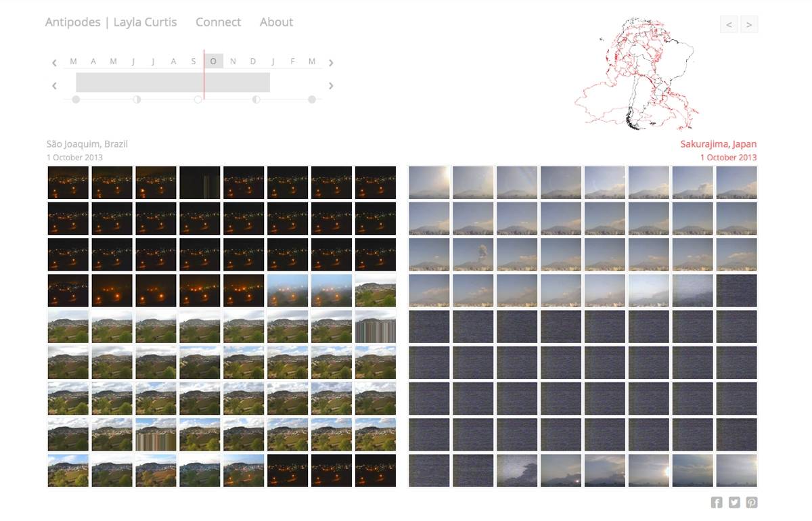The width and height of the screenshot is (812, 521).
Task: Open Sakurajima thumbnail showing eruption plume
Action: click(x=473, y=254)
